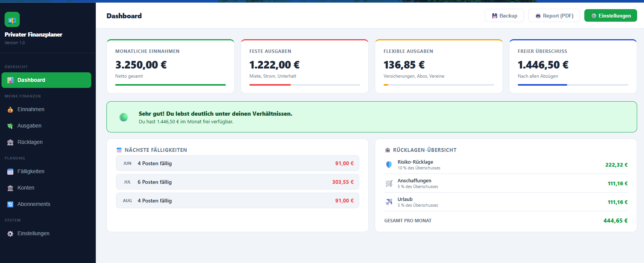Click the Monatliche Einnahmen card
This screenshot has height=263, width=644.
pos(170,66)
